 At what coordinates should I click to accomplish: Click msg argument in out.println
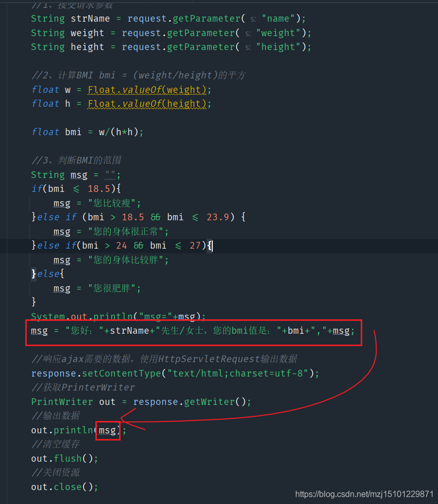(x=107, y=430)
